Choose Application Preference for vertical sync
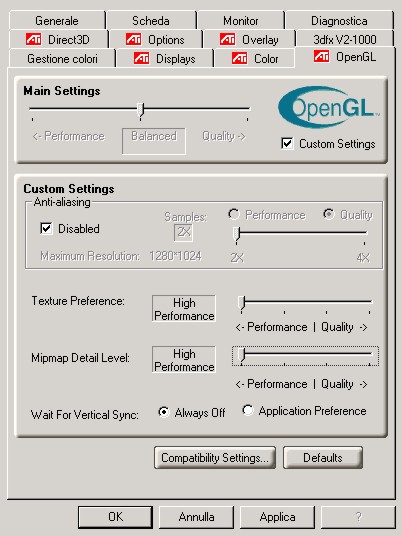Image resolution: width=402 pixels, height=536 pixels. [247, 410]
